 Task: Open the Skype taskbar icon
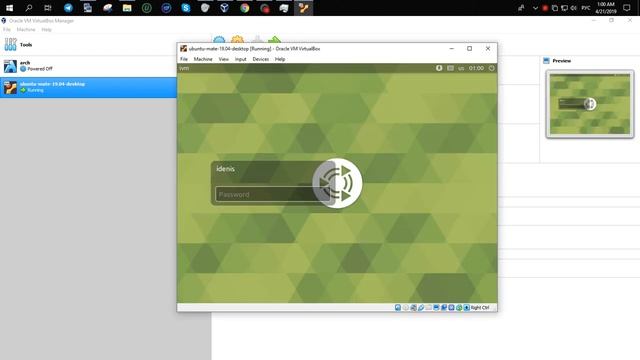pyautogui.click(x=186, y=8)
